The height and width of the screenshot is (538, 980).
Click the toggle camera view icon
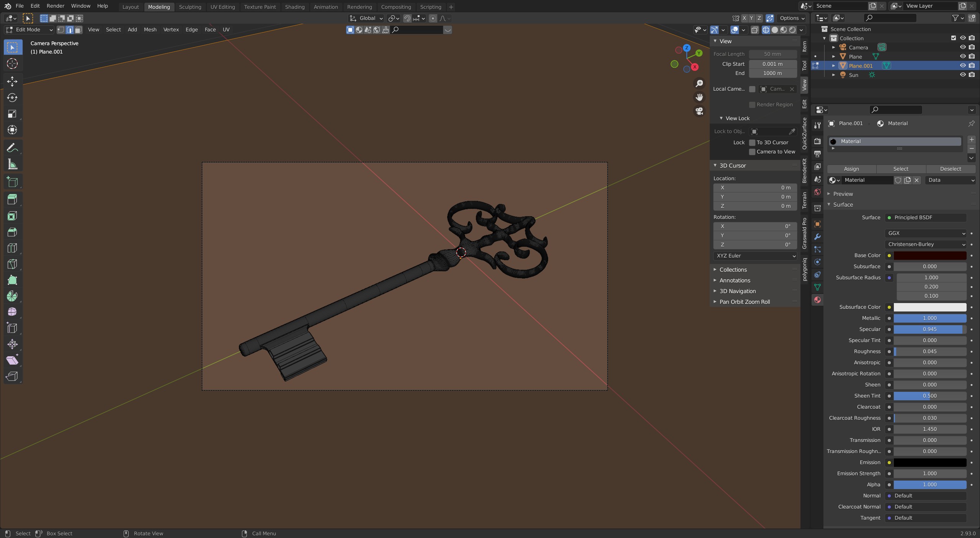coord(699,111)
